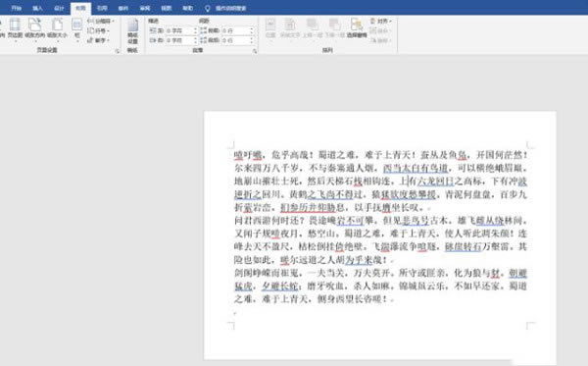588x366 pixels.
Task: Decrease 段后 spacing with spinner down arrow
Action: click(x=252, y=41)
